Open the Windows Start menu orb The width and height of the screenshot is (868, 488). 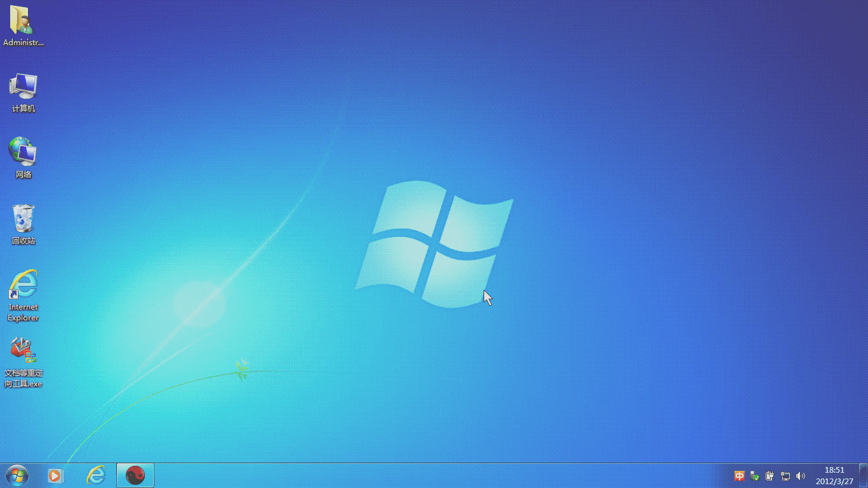point(17,475)
